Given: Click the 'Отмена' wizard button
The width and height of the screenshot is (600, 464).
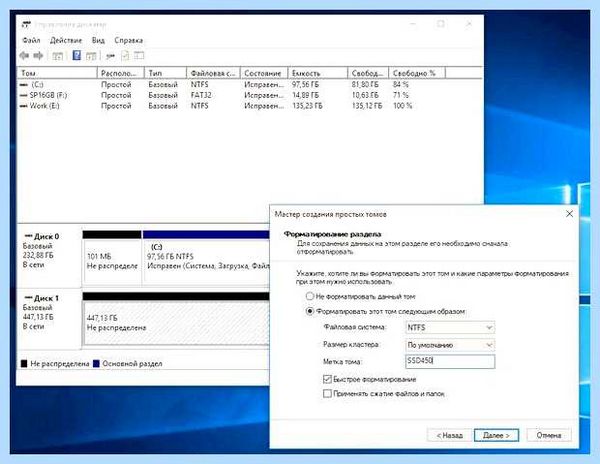Looking at the screenshot, I should (549, 435).
